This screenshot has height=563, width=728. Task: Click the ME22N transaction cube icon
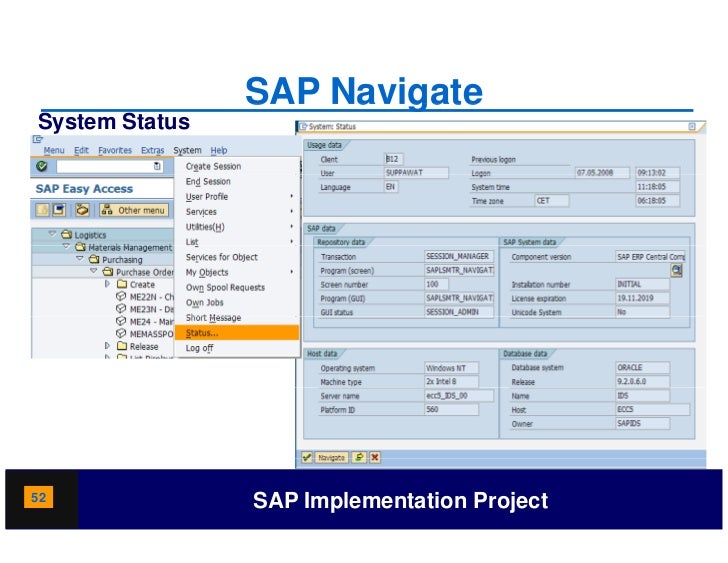(x=121, y=296)
